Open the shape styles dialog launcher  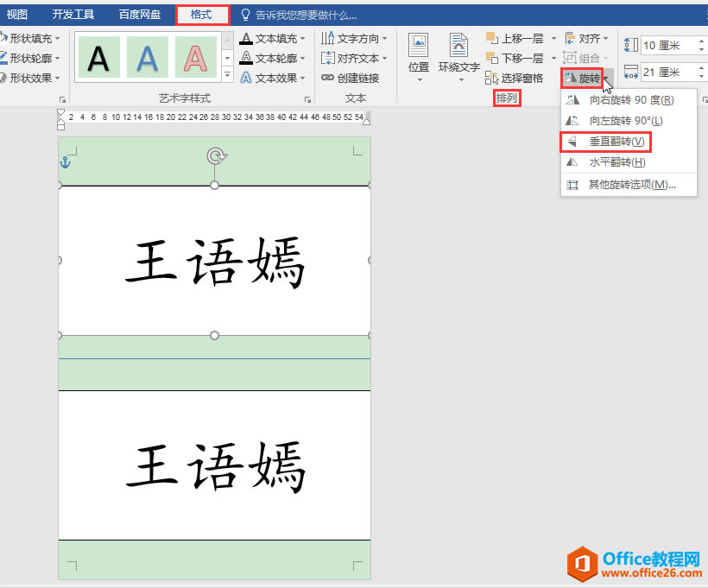click(x=62, y=99)
